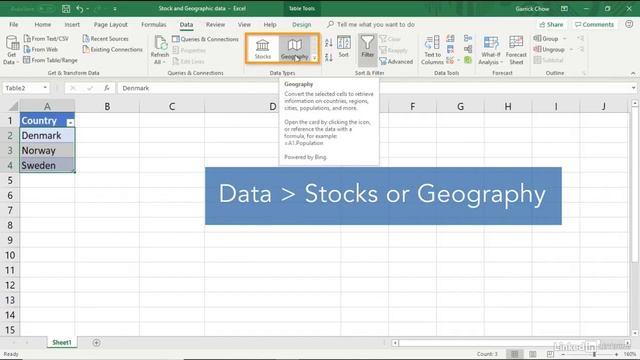Viewport: 640px width, 360px height.
Task: Switch to the Review tab
Action: (x=215, y=24)
